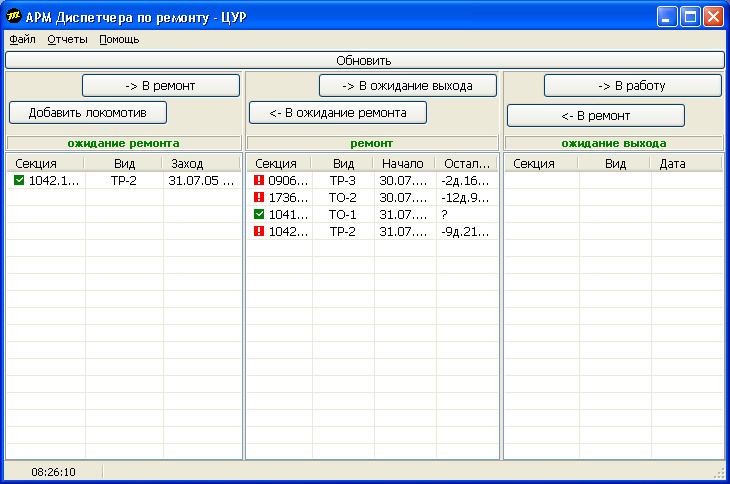This screenshot has height=484, width=730.
Task: Click red alert icon of 1042 repair row
Action: (259, 231)
